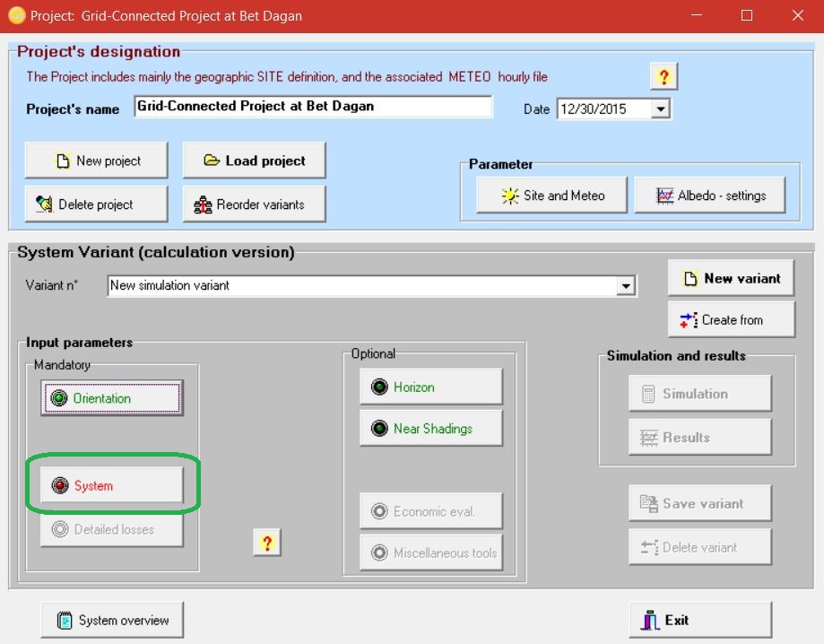Maximize the project window

(x=746, y=16)
